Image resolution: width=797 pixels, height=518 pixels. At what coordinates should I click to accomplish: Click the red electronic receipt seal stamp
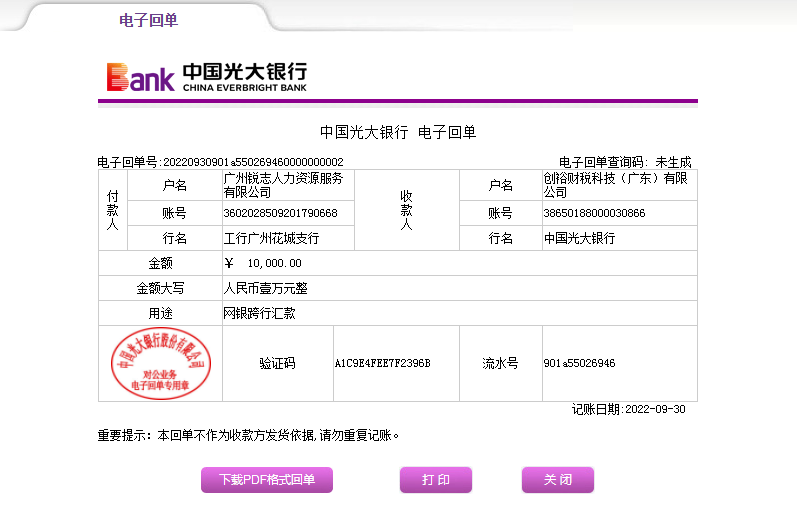(x=161, y=363)
